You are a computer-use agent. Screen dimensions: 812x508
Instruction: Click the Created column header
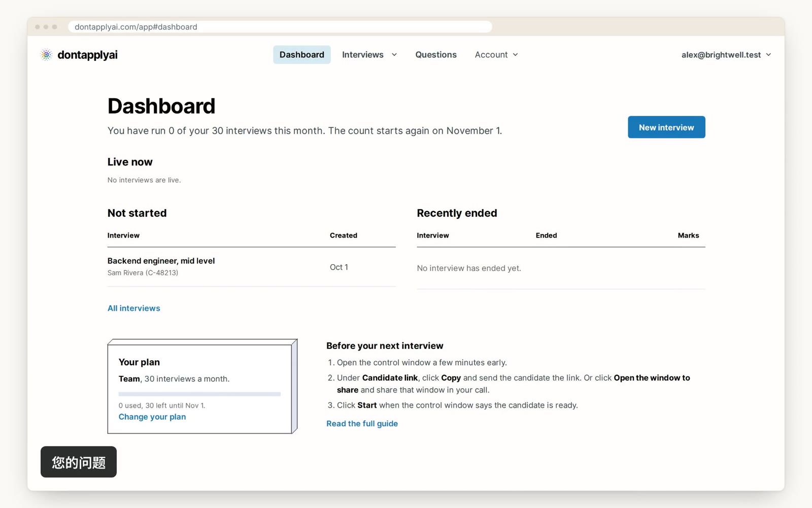click(x=344, y=236)
